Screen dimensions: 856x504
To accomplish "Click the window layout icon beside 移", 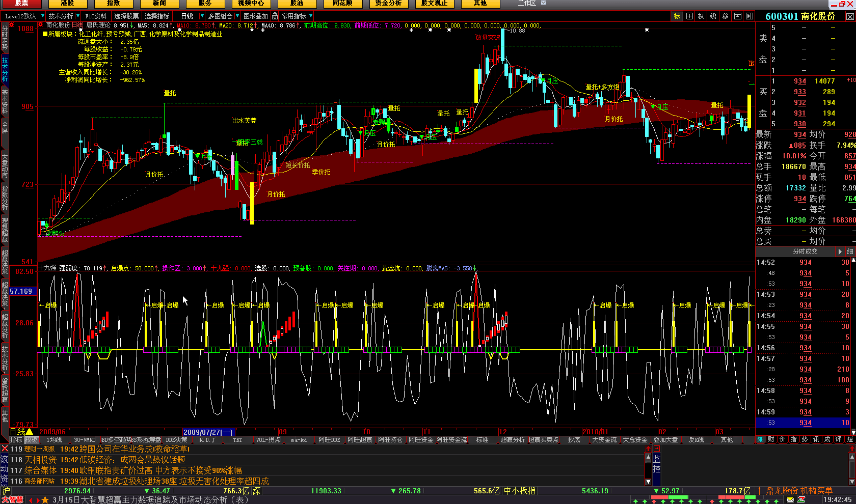I will [x=737, y=16].
